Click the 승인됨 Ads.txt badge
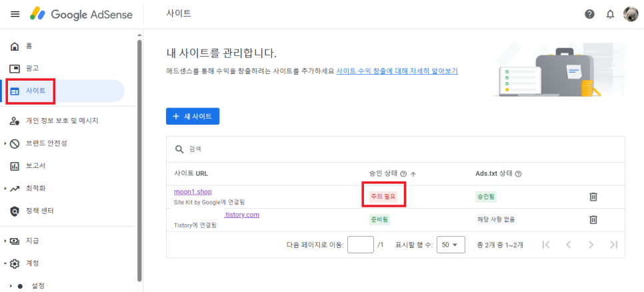 pos(486,197)
